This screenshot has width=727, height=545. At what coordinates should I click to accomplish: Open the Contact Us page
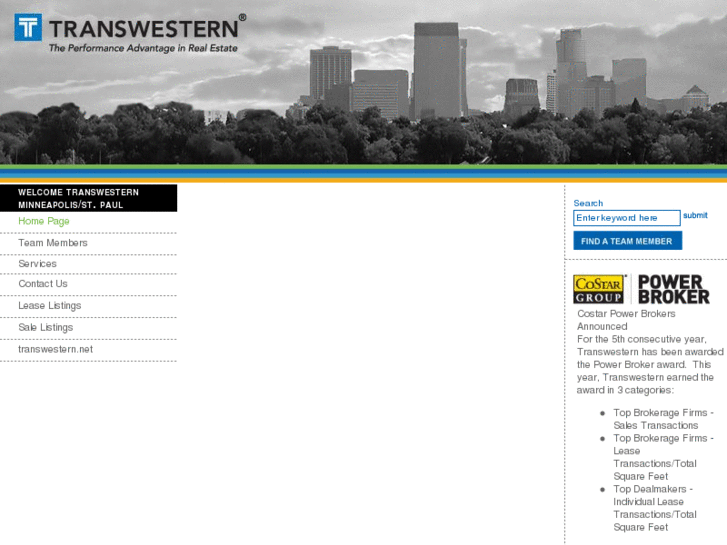[x=43, y=283]
